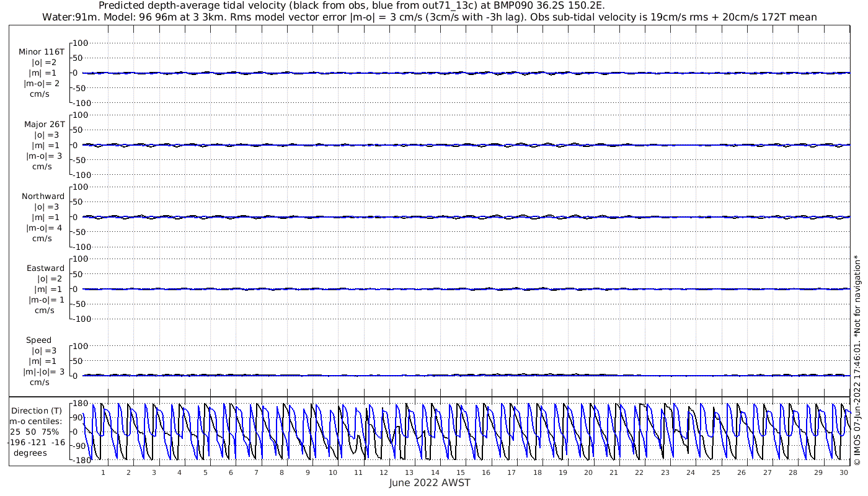Click the "-90" tick on Direction axis
The width and height of the screenshot is (868, 496).
[79, 446]
